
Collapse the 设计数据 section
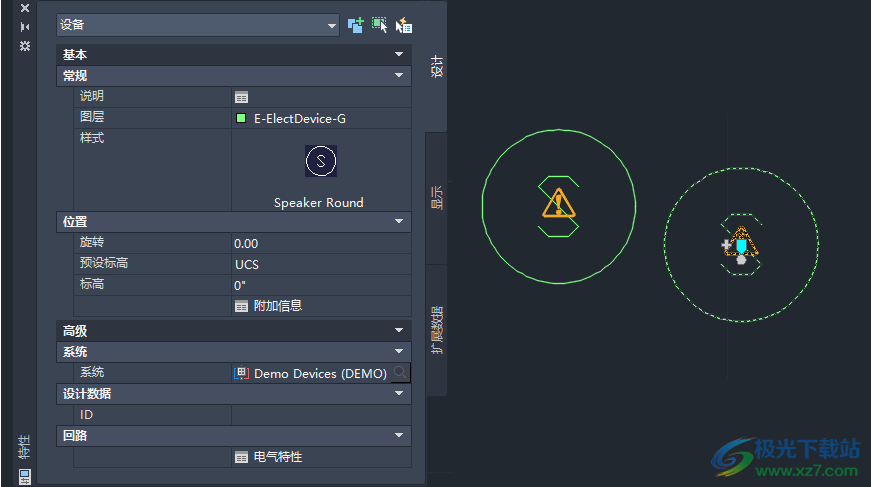[x=399, y=394]
